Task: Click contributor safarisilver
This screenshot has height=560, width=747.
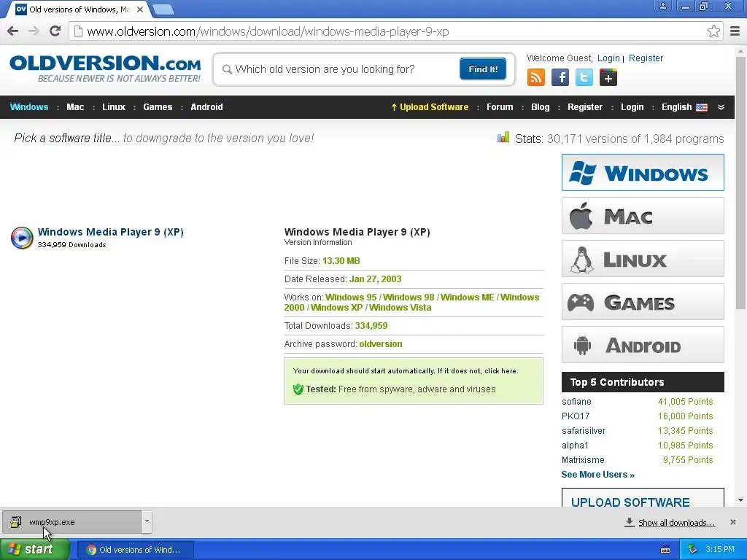Action: coord(584,430)
